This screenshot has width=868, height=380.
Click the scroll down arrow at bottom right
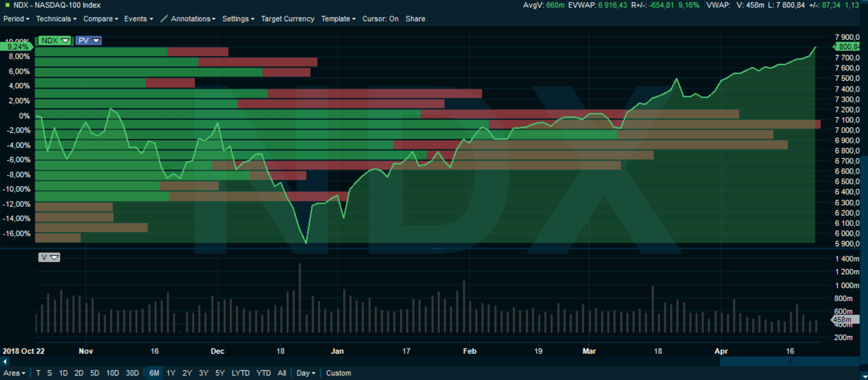(x=864, y=377)
